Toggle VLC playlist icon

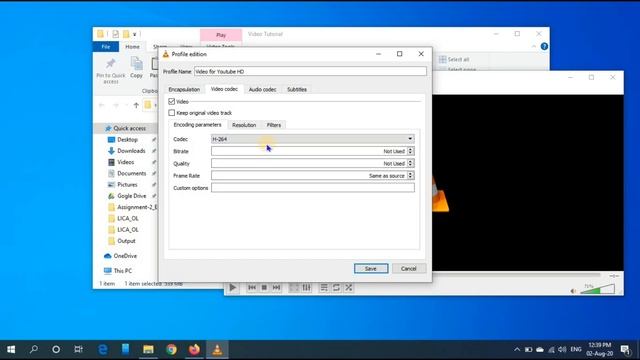[324, 288]
